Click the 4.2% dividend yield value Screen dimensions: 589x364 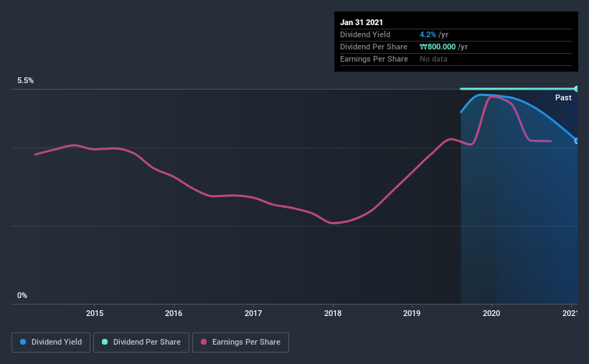coord(428,34)
